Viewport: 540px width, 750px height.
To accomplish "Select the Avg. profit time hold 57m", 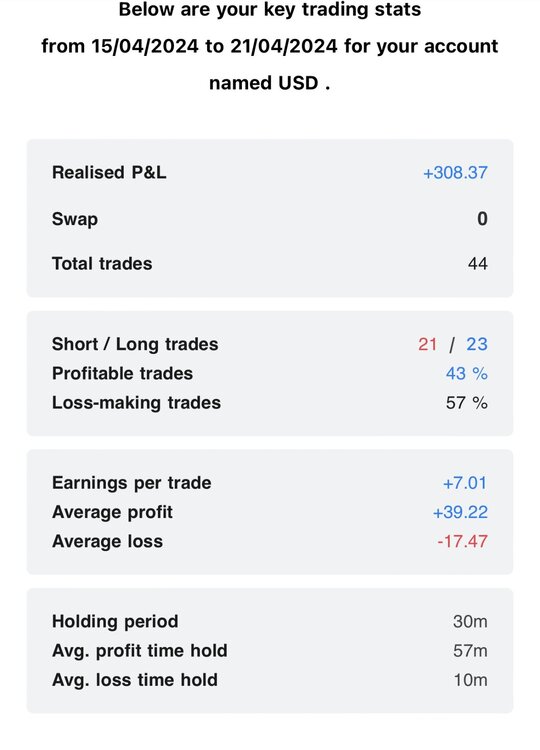I will [x=470, y=651].
